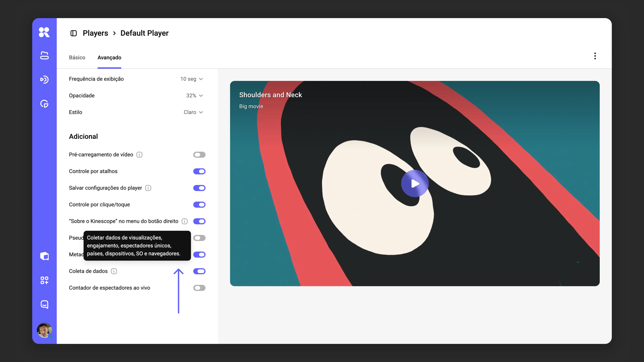Toggle Controle por clique/toque switch
Image resolution: width=644 pixels, height=362 pixels.
tap(199, 205)
